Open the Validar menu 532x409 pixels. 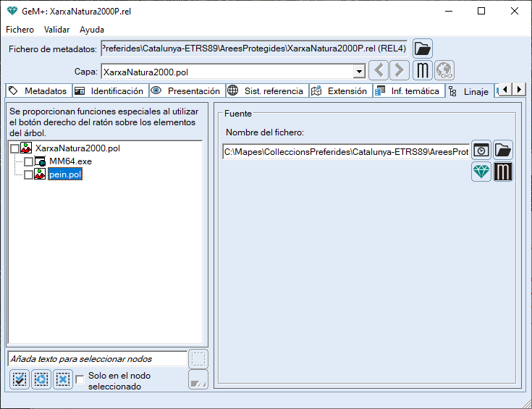56,30
